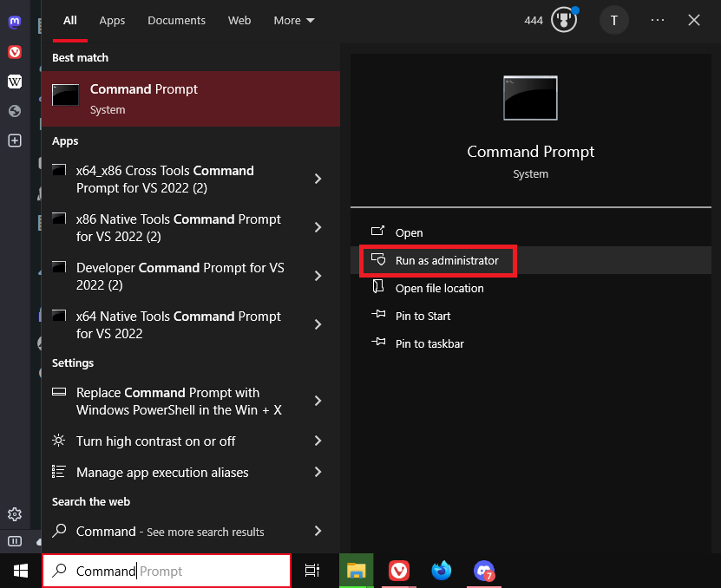Screen dimensions: 721x588
Task: Switch to the Documents tab
Action: (176, 20)
